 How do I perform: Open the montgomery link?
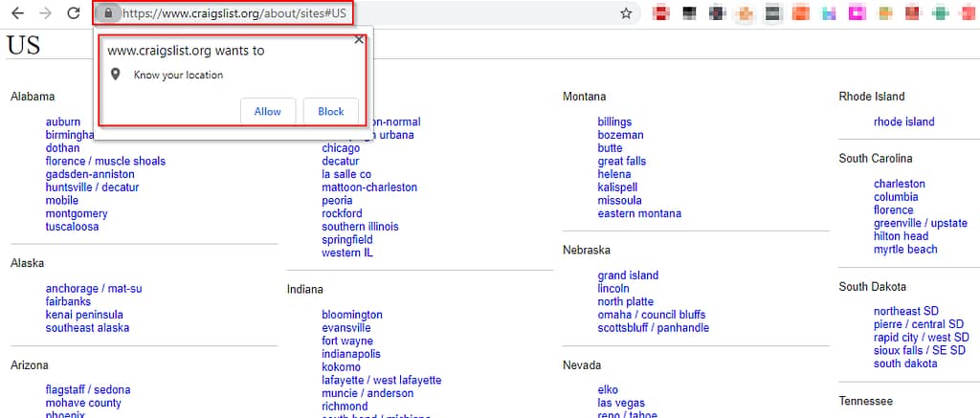tap(77, 213)
